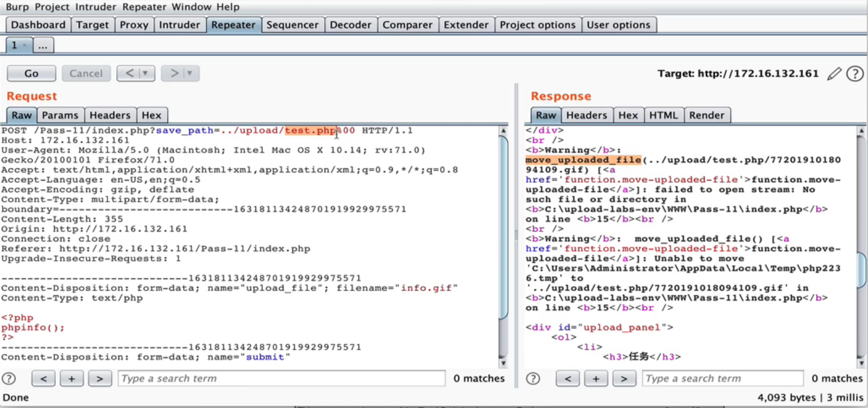The height and width of the screenshot is (408, 868).
Task: Switch to the Target tab
Action: coord(92,25)
